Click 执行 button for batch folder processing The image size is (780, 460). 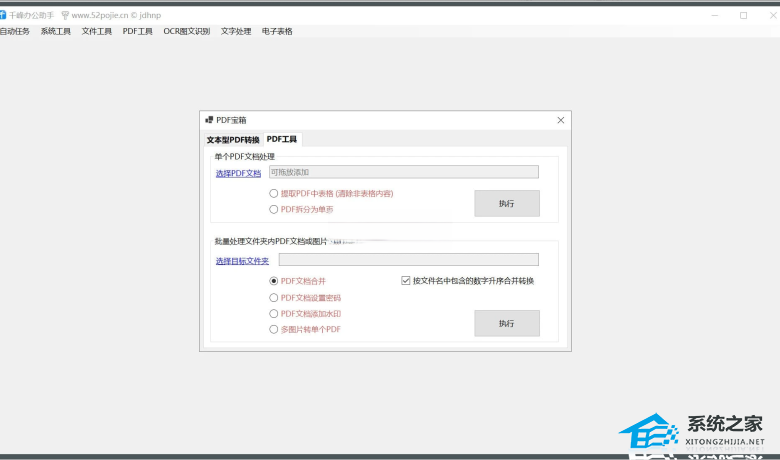coord(507,323)
